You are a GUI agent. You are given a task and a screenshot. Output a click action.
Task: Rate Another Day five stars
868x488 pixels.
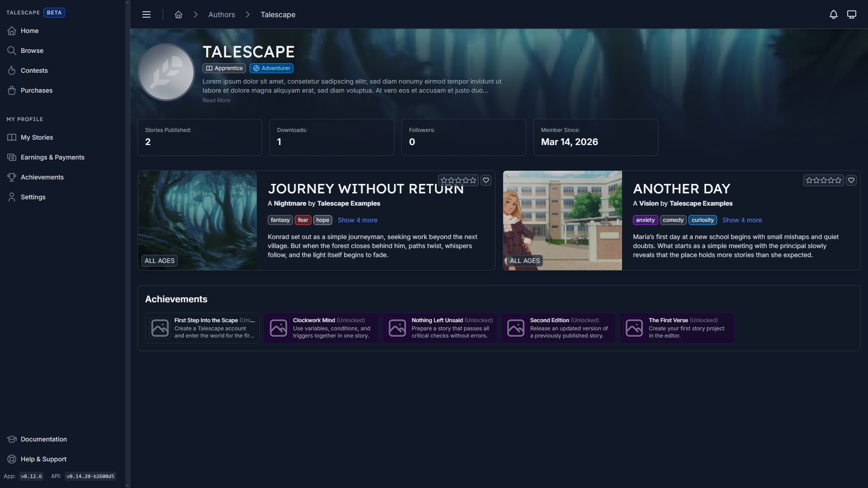[x=838, y=180]
